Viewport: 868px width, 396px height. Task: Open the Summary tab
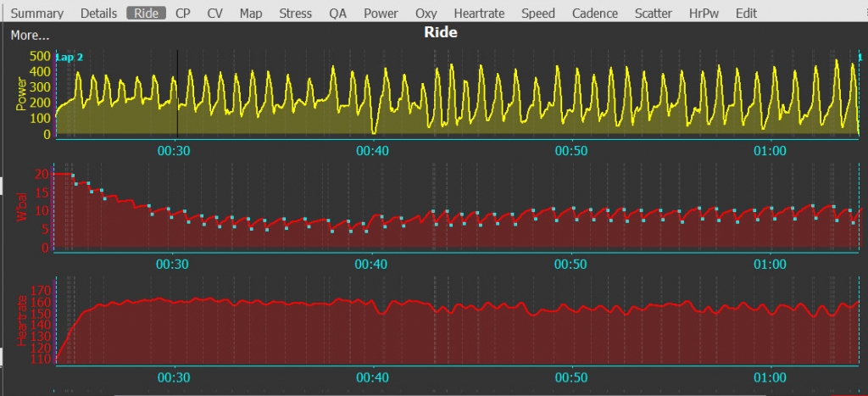(x=36, y=14)
